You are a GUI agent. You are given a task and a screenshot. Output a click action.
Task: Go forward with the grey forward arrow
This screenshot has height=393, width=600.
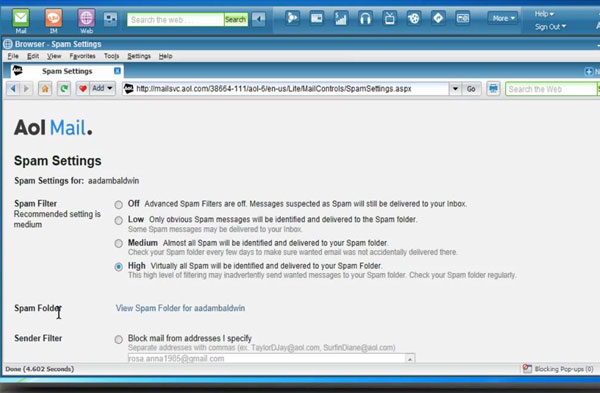tap(26, 89)
